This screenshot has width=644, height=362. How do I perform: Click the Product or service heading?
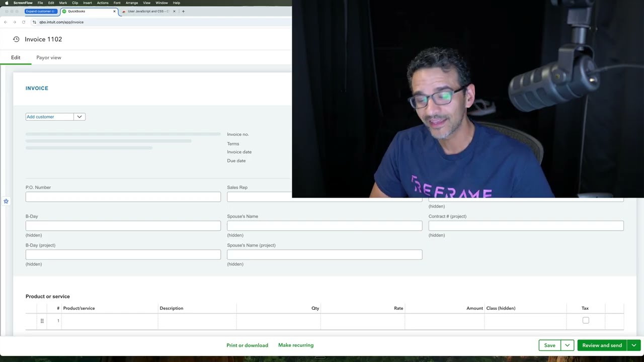click(x=48, y=297)
